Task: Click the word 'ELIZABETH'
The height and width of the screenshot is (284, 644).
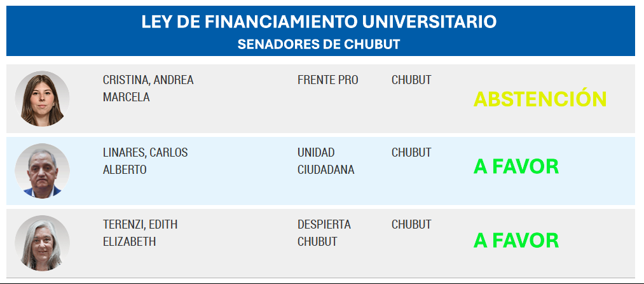Action: point(129,242)
